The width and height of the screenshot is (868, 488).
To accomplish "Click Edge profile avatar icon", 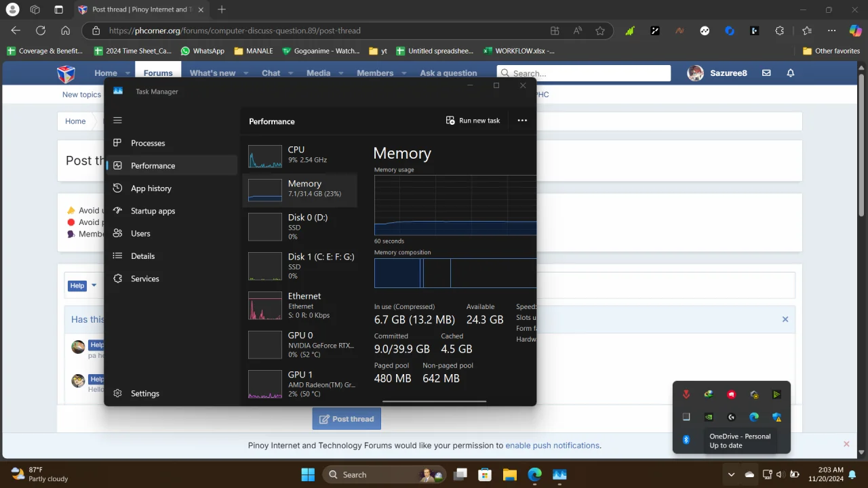I will [12, 9].
